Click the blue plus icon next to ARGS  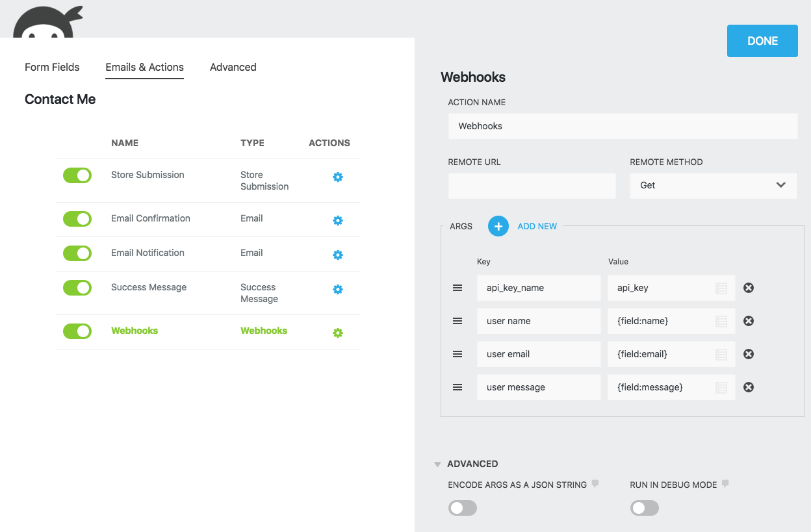click(498, 226)
